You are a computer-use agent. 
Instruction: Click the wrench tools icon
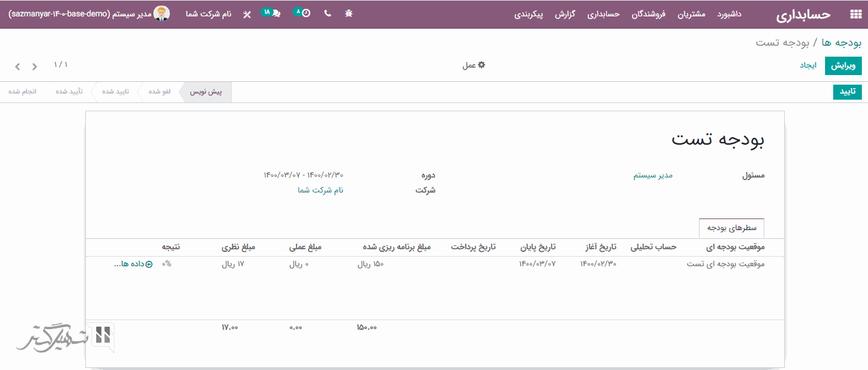tap(247, 14)
